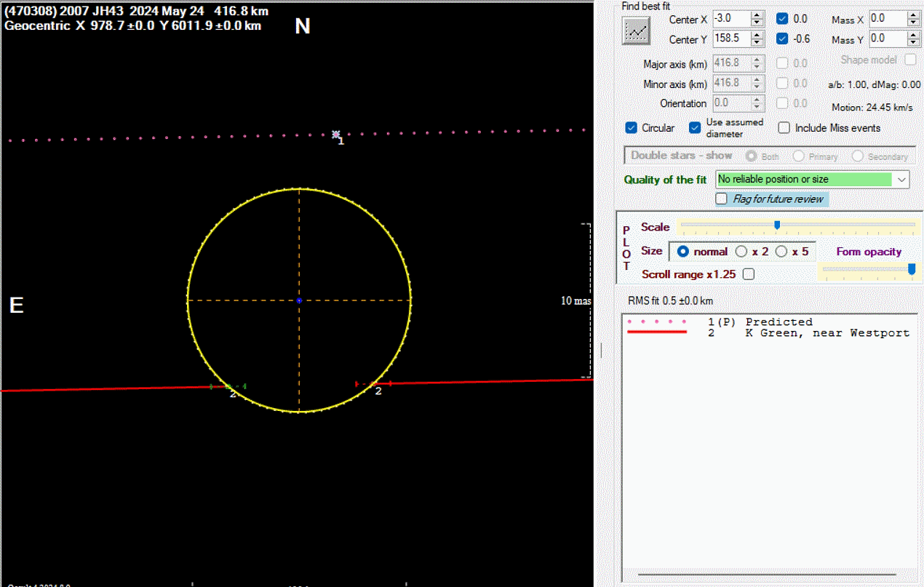The height and width of the screenshot is (587, 924).
Task: Increase Center X with the up arrow
Action: [x=757, y=15]
